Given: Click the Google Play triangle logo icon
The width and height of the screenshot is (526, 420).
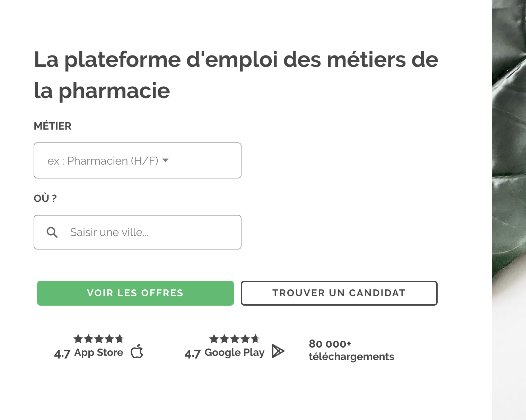Looking at the screenshot, I should tap(278, 351).
